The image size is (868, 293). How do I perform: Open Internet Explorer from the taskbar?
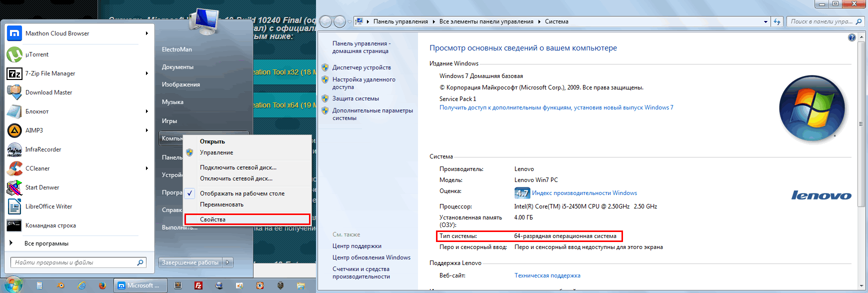coord(81,285)
